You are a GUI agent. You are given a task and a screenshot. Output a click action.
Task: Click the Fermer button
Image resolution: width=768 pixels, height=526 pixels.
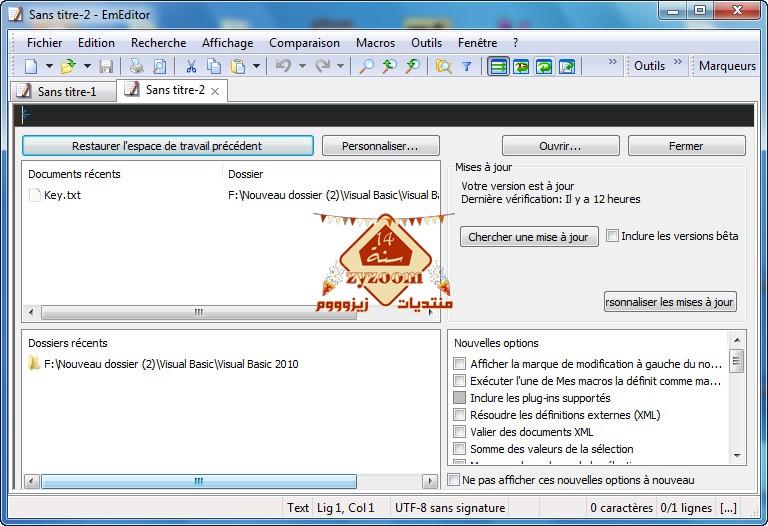tap(686, 146)
